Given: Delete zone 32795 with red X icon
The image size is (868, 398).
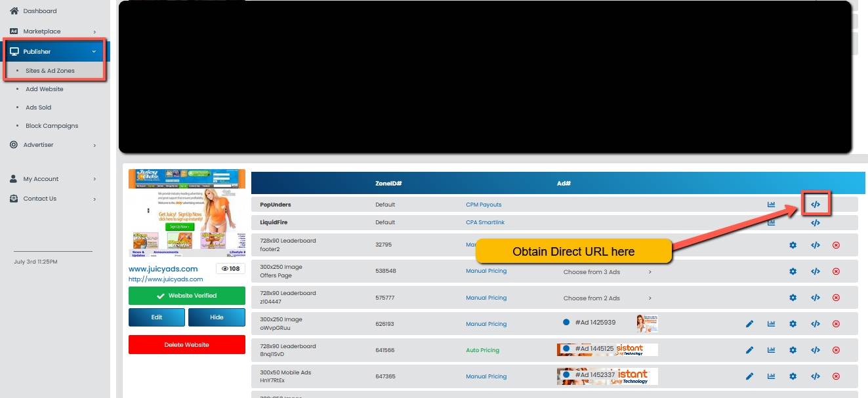Looking at the screenshot, I should pyautogui.click(x=836, y=245).
